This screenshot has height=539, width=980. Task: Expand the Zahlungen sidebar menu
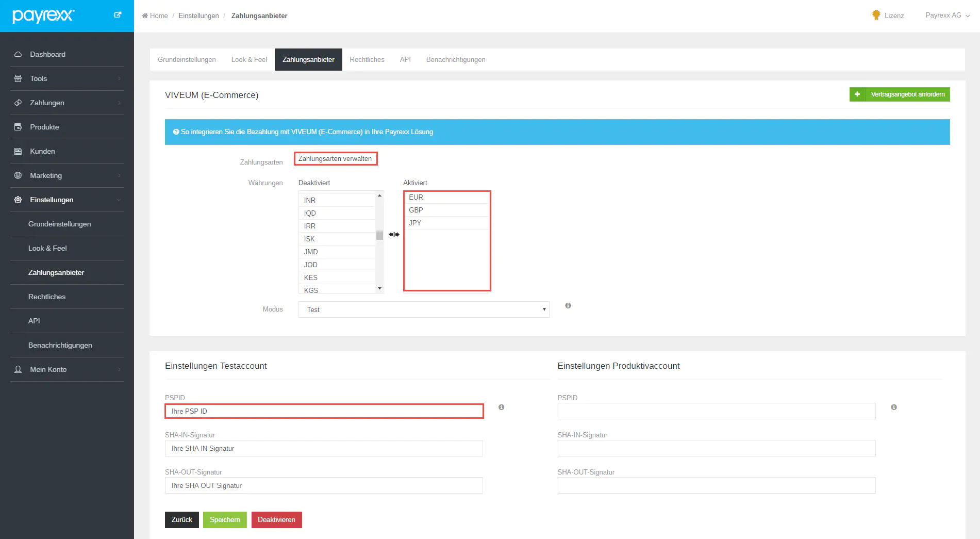click(x=67, y=103)
